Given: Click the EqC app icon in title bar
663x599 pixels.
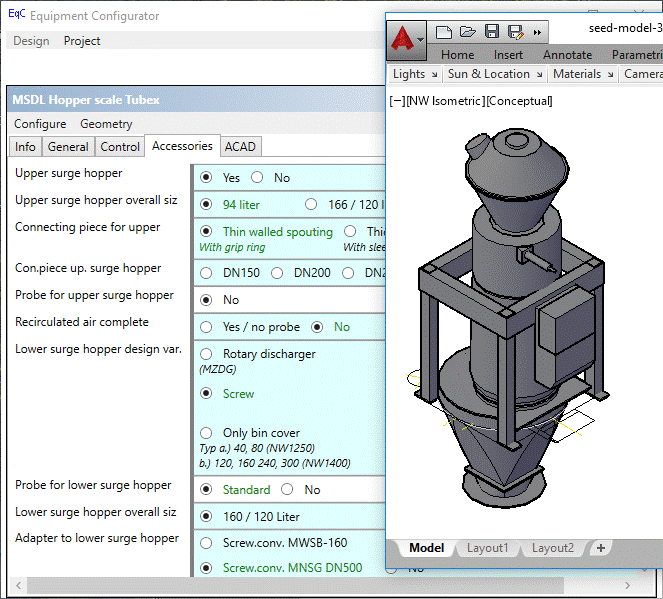Looking at the screenshot, I should 16,15.
